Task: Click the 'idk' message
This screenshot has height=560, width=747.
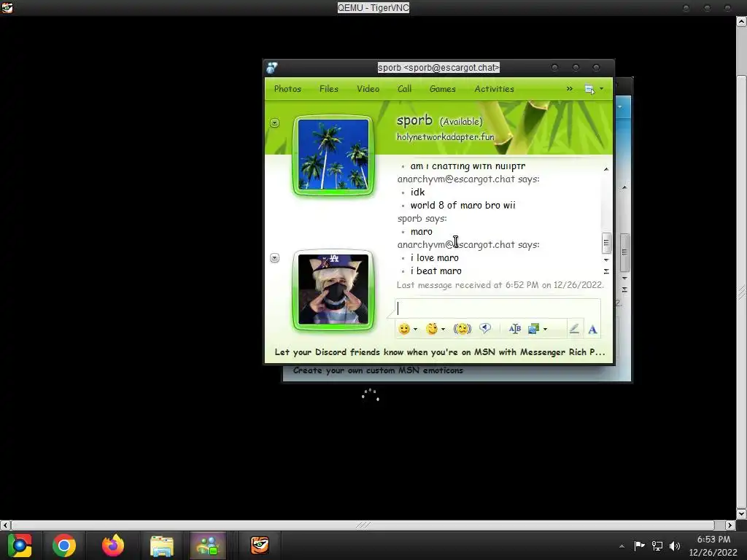Action: [x=417, y=192]
